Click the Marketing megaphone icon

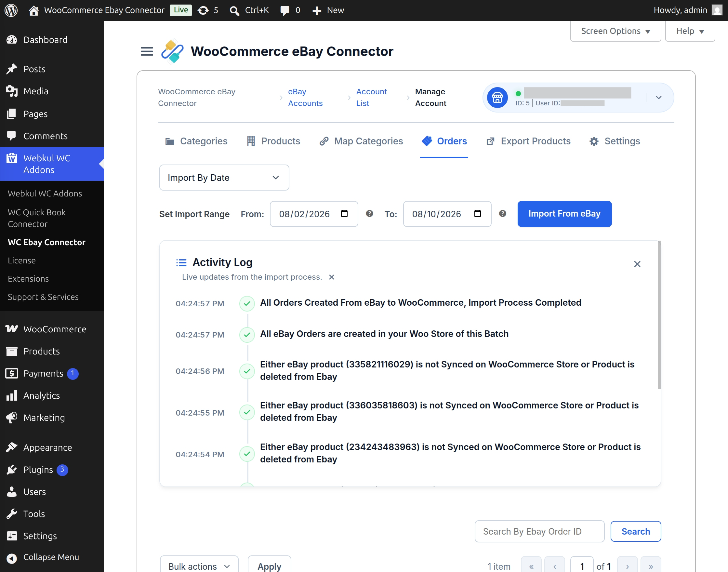[12, 417]
